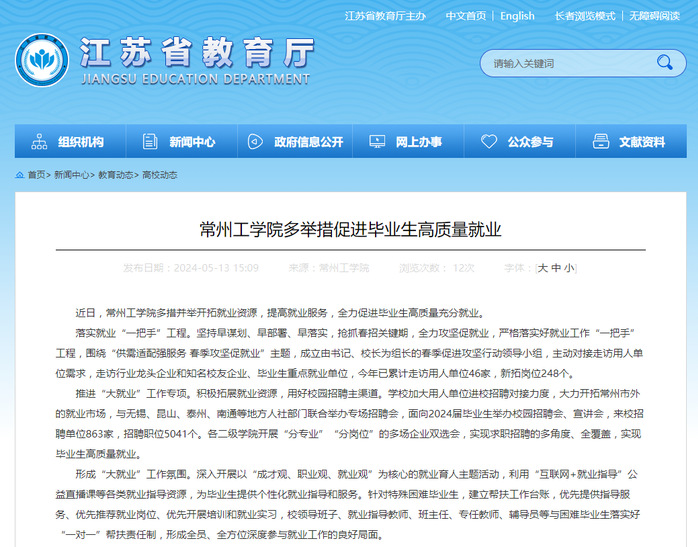The image size is (698, 547).
Task: Enable 长者浏览模式 elder browsing mode
Action: pyautogui.click(x=585, y=16)
